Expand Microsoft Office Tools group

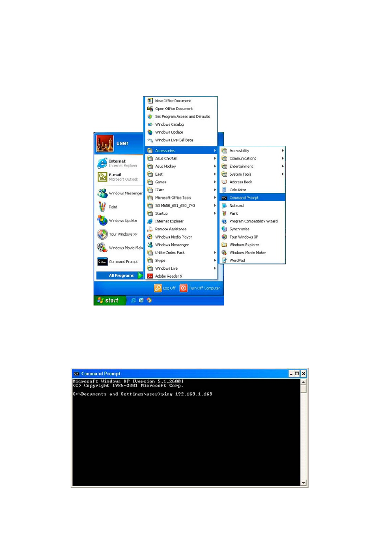181,197
